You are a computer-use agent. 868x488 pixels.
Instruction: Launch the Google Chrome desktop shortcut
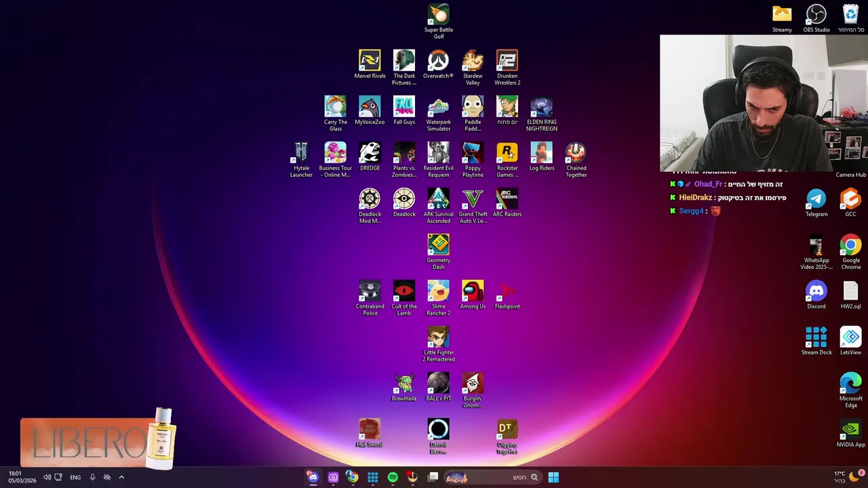point(850,251)
